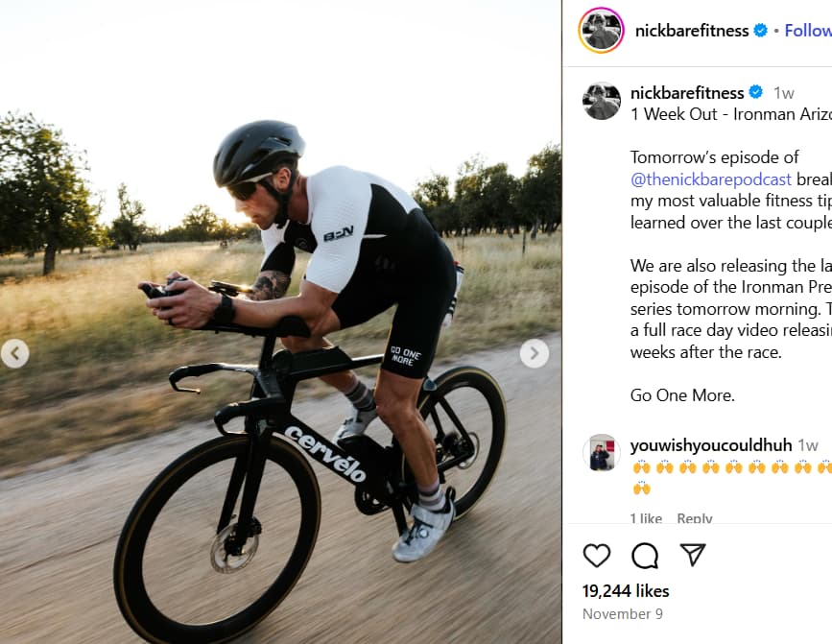
Task: Go to the next photo in carousel
Action: coord(535,353)
